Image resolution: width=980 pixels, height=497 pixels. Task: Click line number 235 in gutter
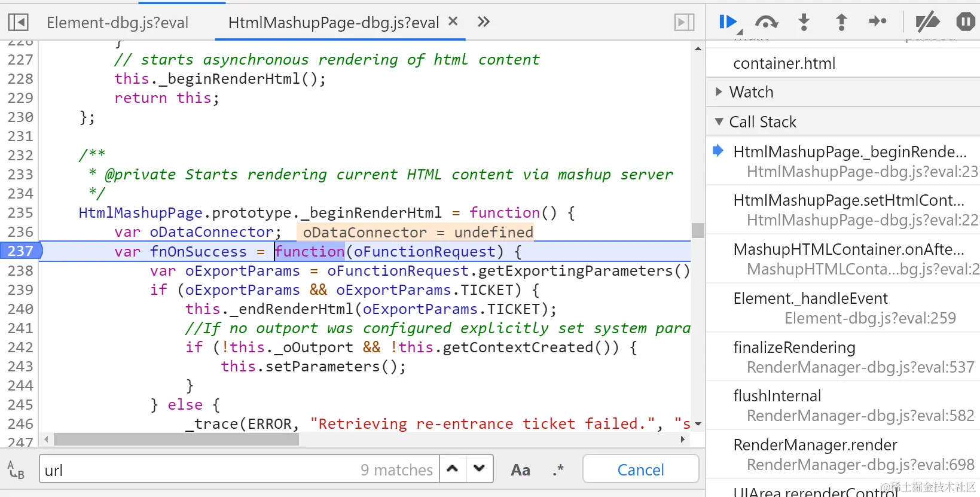pyautogui.click(x=20, y=213)
